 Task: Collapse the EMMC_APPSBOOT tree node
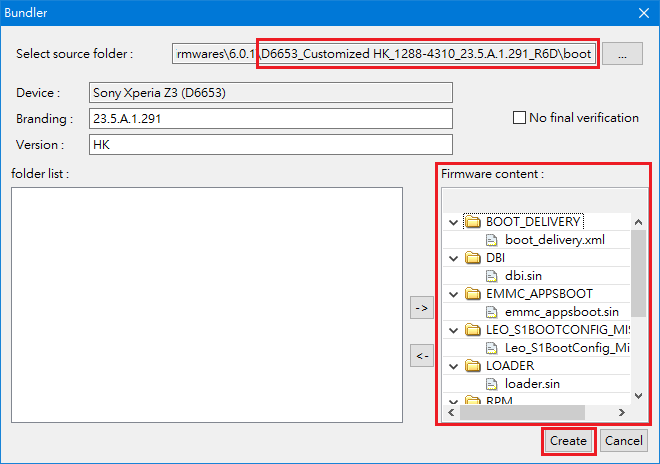453,294
